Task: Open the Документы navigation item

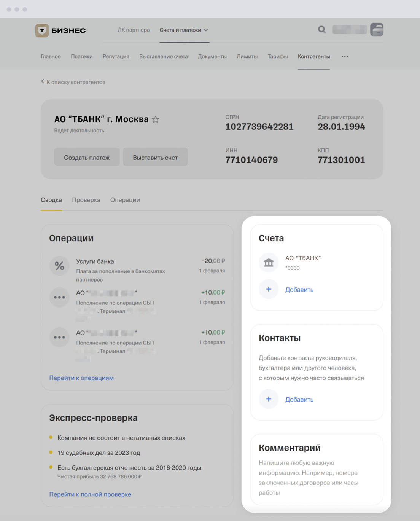Action: [212, 56]
